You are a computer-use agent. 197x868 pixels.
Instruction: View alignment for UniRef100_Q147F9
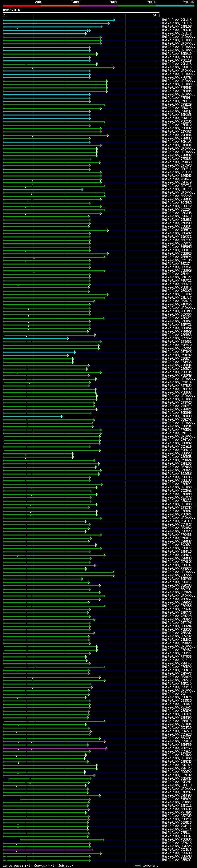click(x=177, y=406)
